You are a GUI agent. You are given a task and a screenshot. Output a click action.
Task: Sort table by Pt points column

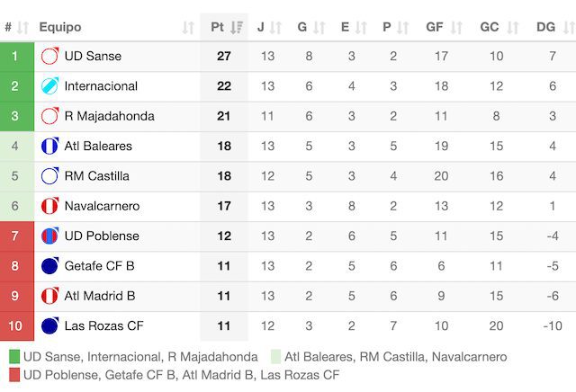[237, 27]
